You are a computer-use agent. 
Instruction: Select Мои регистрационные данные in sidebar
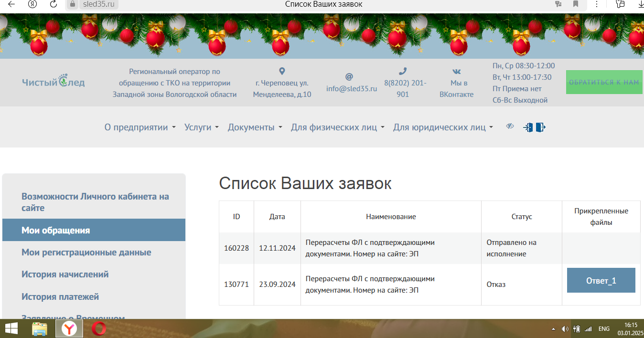(86, 253)
